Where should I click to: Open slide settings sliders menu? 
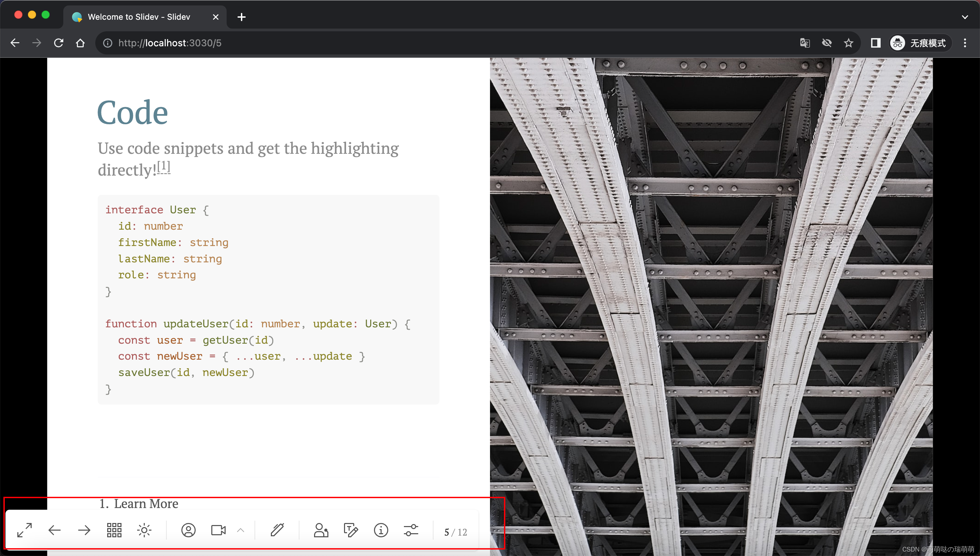tap(411, 530)
